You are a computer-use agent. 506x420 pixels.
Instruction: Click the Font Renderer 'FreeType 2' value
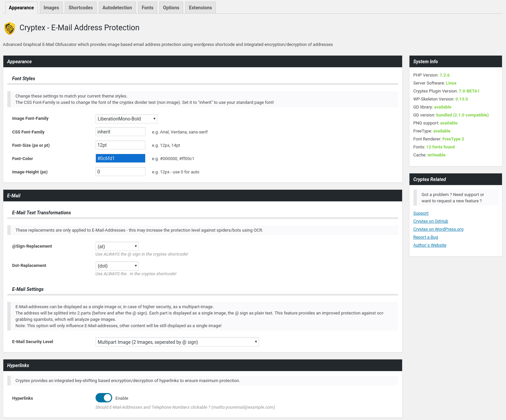[453, 139]
